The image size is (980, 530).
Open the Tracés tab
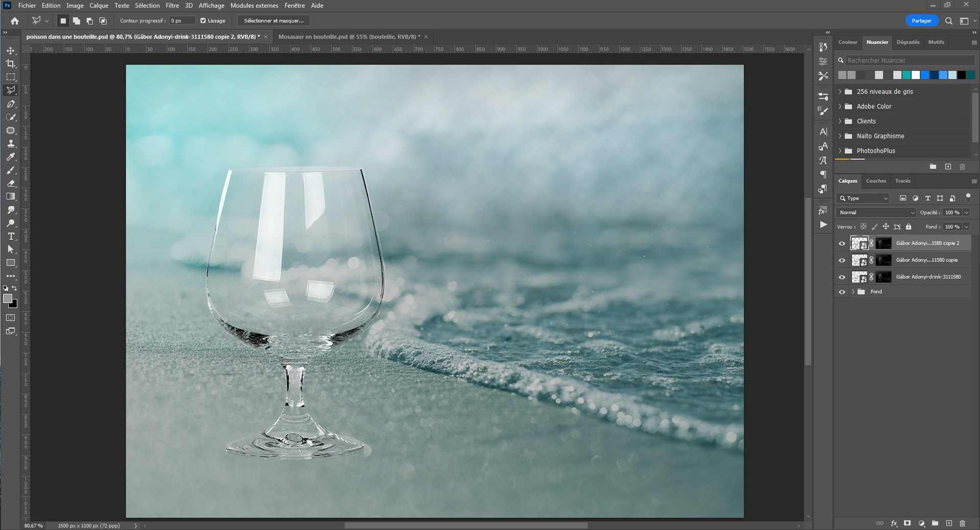pyautogui.click(x=902, y=181)
